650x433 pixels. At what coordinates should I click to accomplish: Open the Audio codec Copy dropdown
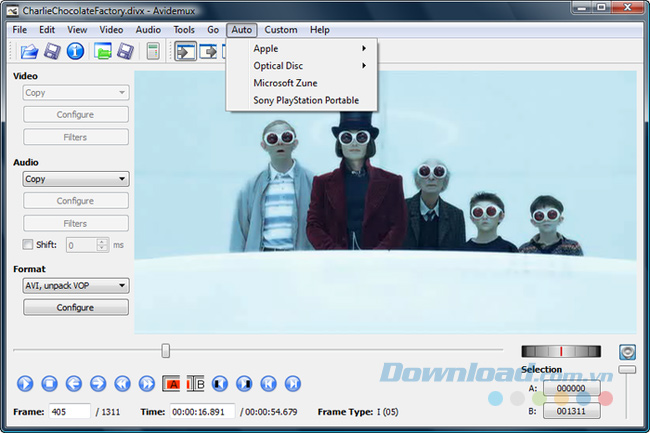coord(76,179)
